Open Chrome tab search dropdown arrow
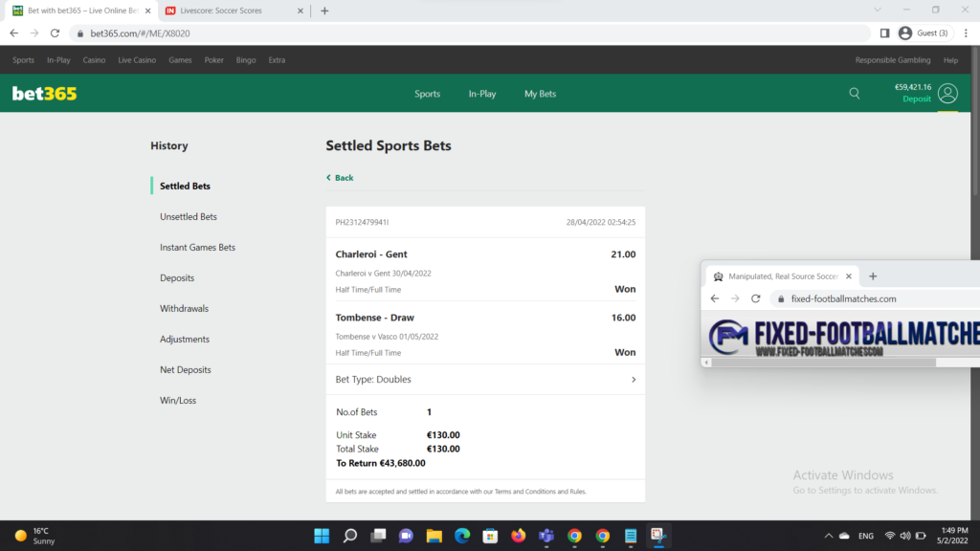 coord(878,10)
